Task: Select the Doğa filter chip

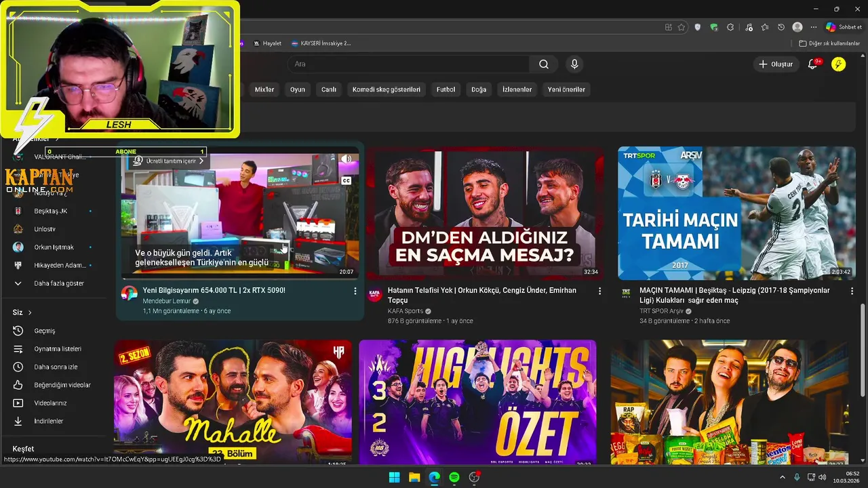Action: [x=479, y=89]
